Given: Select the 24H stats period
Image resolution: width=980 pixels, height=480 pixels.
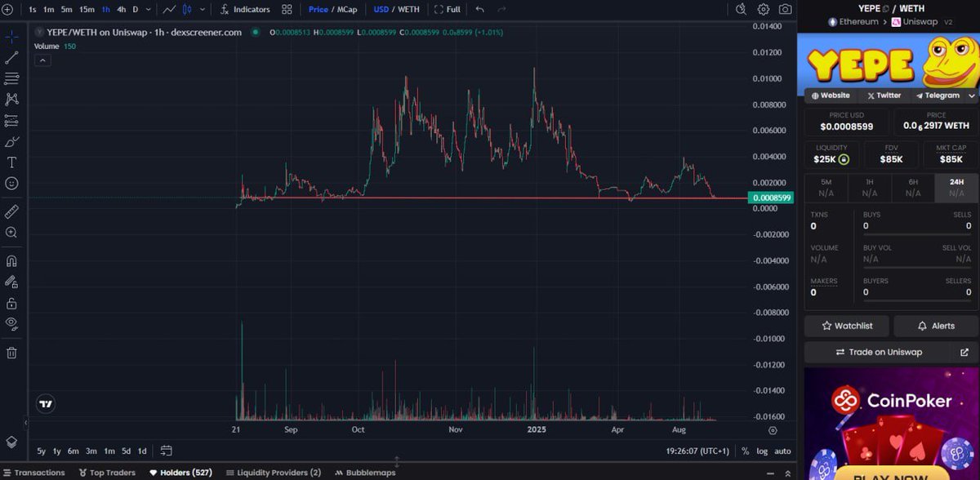Looking at the screenshot, I should (956, 188).
